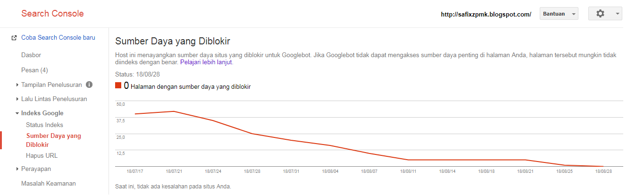Open Hapus URL page
The height and width of the screenshot is (196, 644).
42,155
